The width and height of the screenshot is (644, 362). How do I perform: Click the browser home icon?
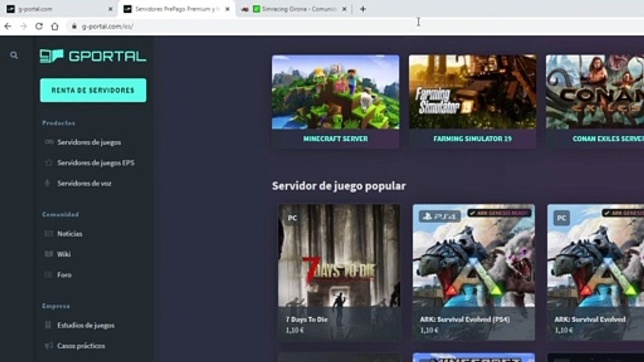pyautogui.click(x=55, y=26)
